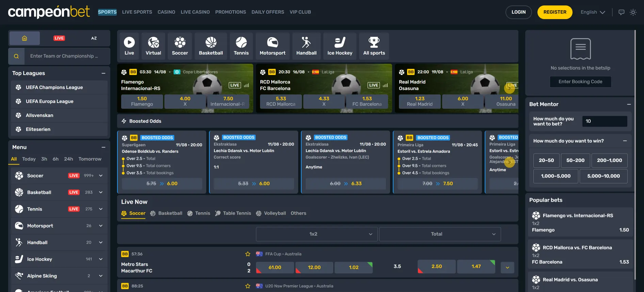Open the Total market dropdown

tap(440, 234)
